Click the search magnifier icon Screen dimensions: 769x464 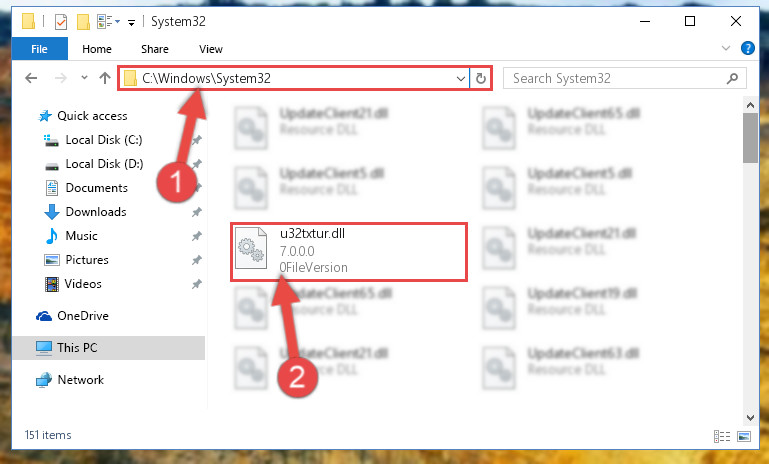tap(732, 78)
